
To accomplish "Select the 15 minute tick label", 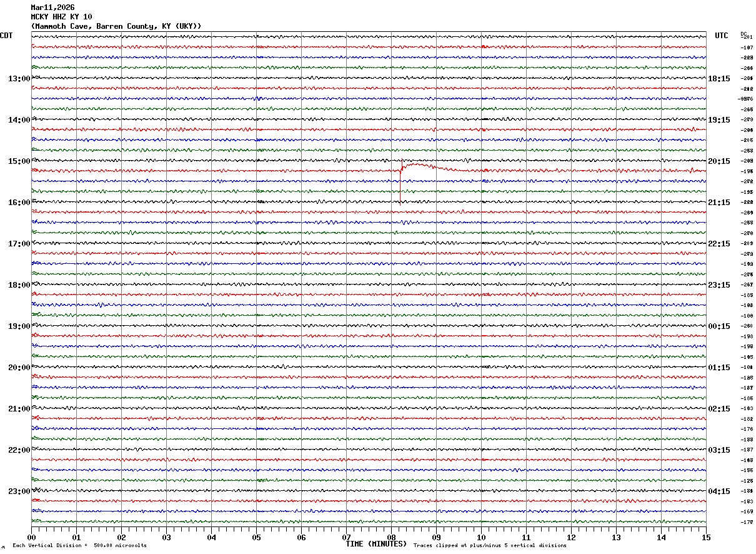I will click(x=705, y=537).
